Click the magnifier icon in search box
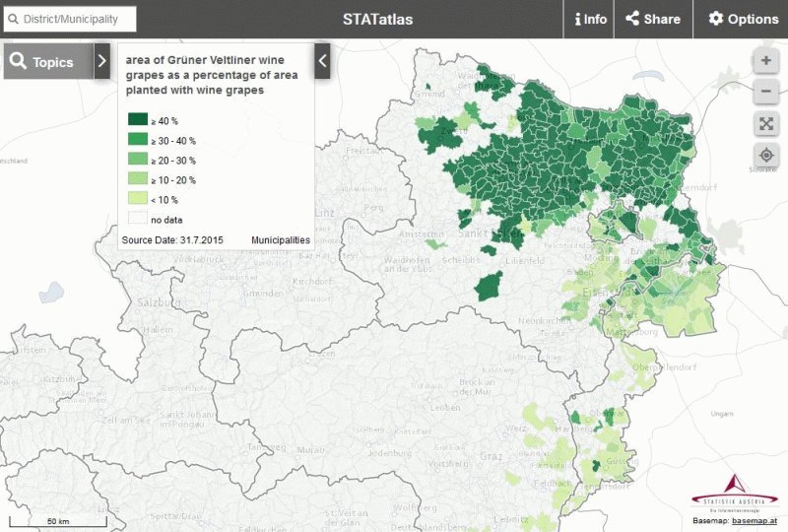Image resolution: width=788 pixels, height=532 pixels. tap(14, 19)
